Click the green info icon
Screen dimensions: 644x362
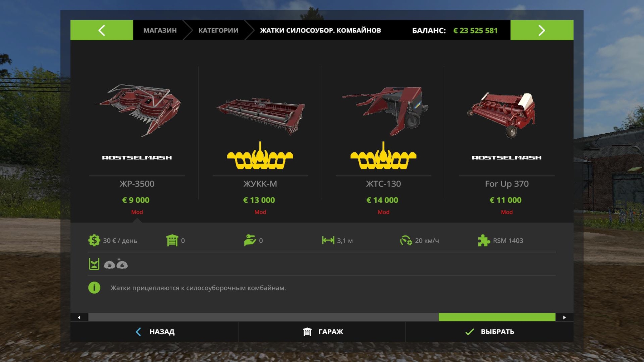point(94,288)
